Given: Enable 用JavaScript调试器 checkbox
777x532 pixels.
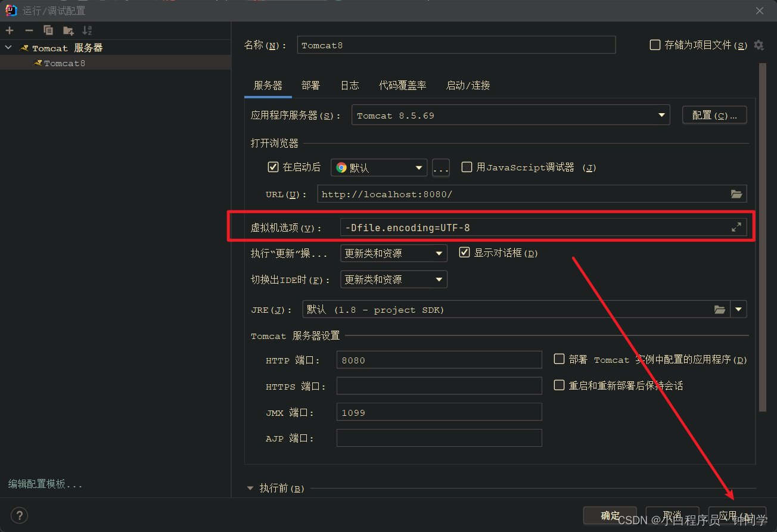Looking at the screenshot, I should [x=467, y=167].
